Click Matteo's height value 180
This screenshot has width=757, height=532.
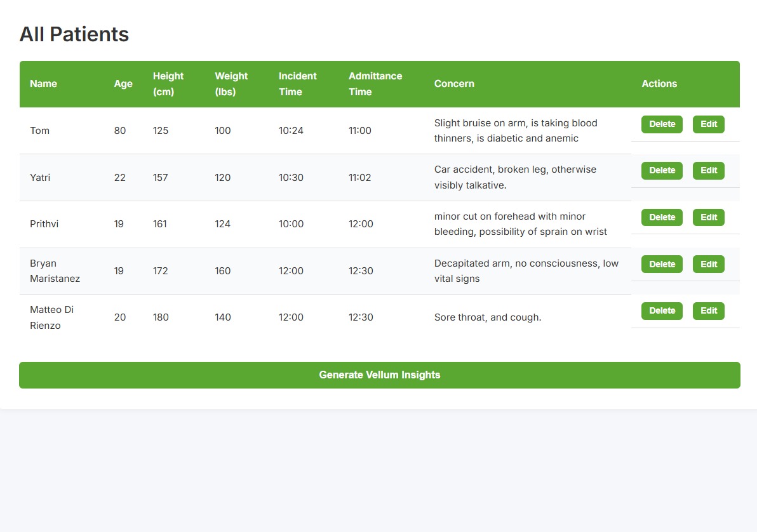161,317
